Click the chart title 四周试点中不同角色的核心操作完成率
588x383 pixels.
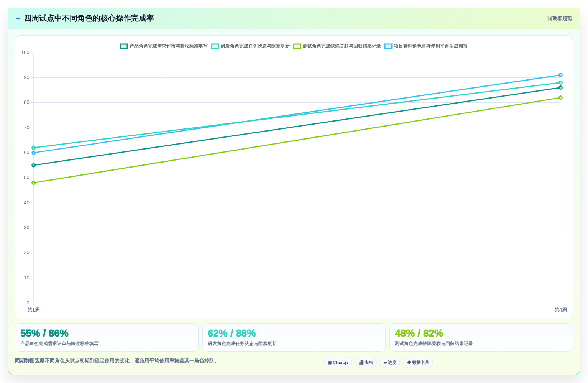pyautogui.click(x=89, y=18)
